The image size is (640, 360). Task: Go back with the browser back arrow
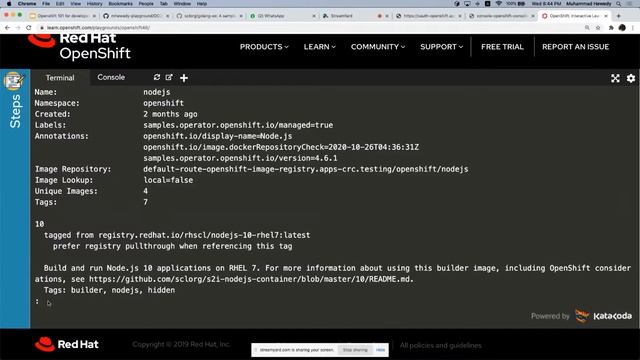point(7,27)
